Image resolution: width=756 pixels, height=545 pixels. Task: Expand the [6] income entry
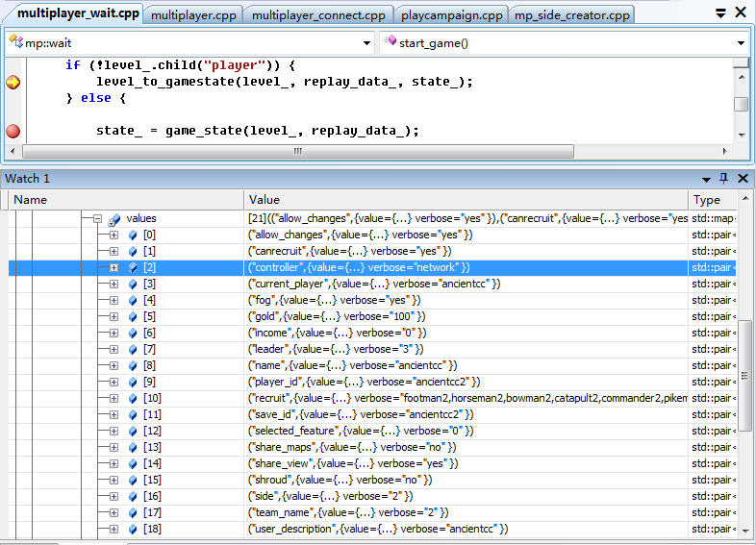click(113, 334)
